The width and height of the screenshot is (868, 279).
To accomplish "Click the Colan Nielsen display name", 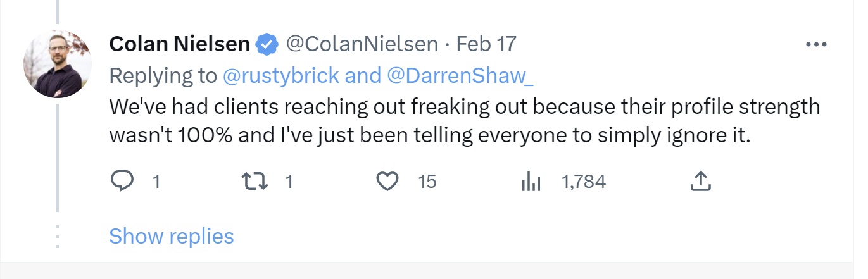I will (180, 44).
